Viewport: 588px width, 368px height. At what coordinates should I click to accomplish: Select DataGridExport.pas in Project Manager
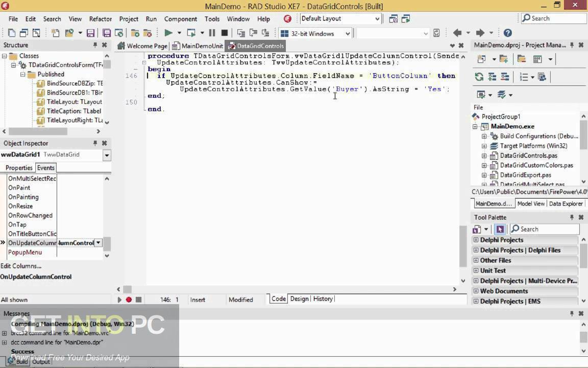tap(525, 175)
